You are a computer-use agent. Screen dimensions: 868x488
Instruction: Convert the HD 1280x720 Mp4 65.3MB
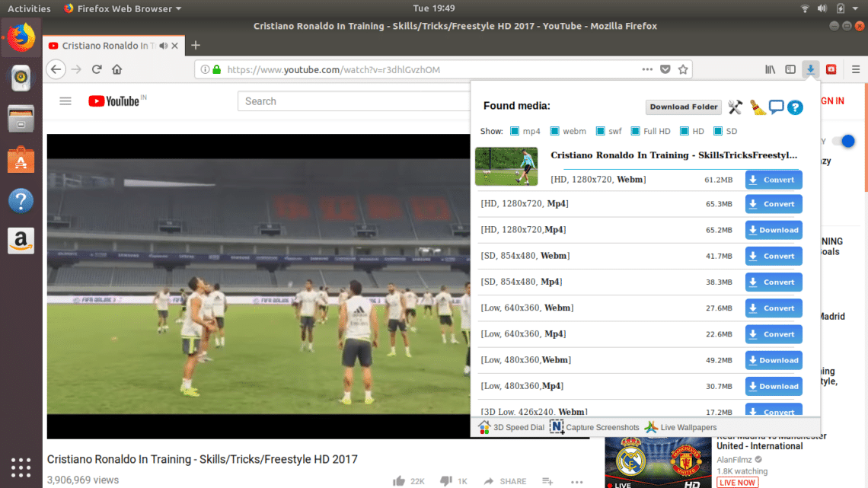[x=774, y=203]
